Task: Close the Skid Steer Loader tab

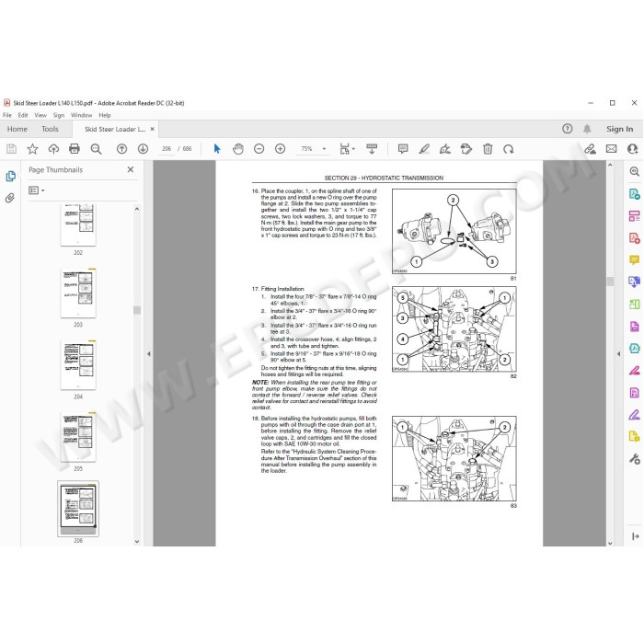Action: 153,129
